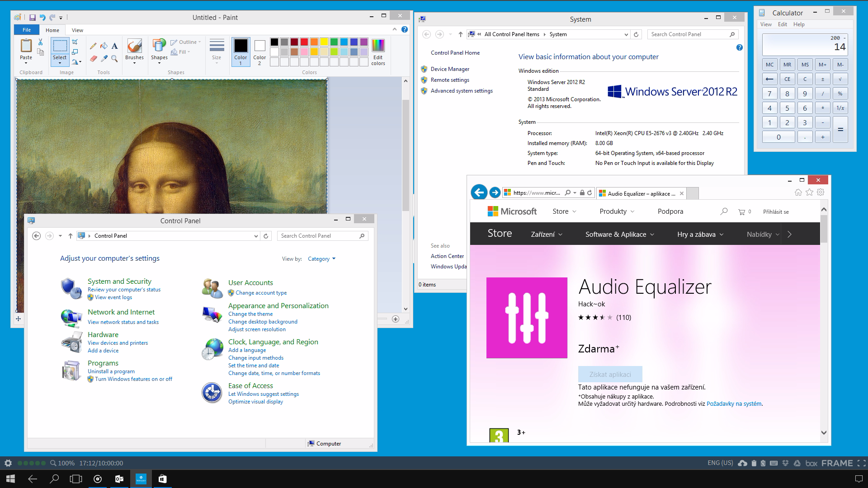Viewport: 868px width, 488px height.
Task: Pick the Eraser tool in Paint
Action: pos(93,59)
